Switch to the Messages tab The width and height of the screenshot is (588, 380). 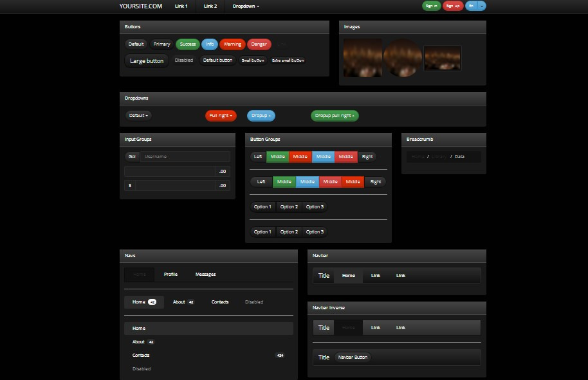coord(205,275)
